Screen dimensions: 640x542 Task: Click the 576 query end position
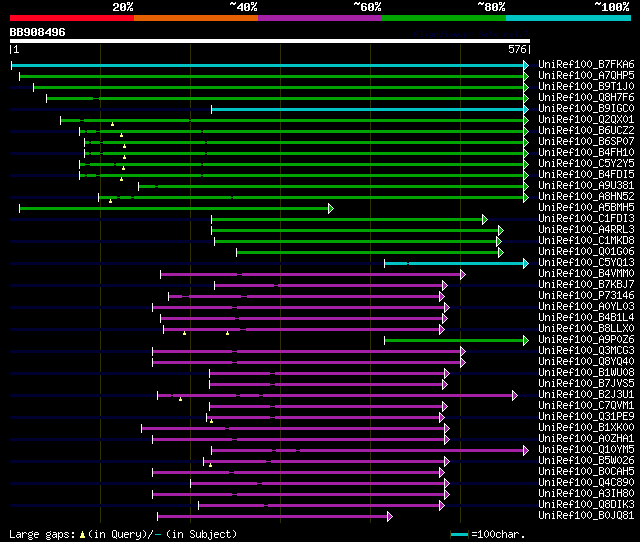point(517,49)
